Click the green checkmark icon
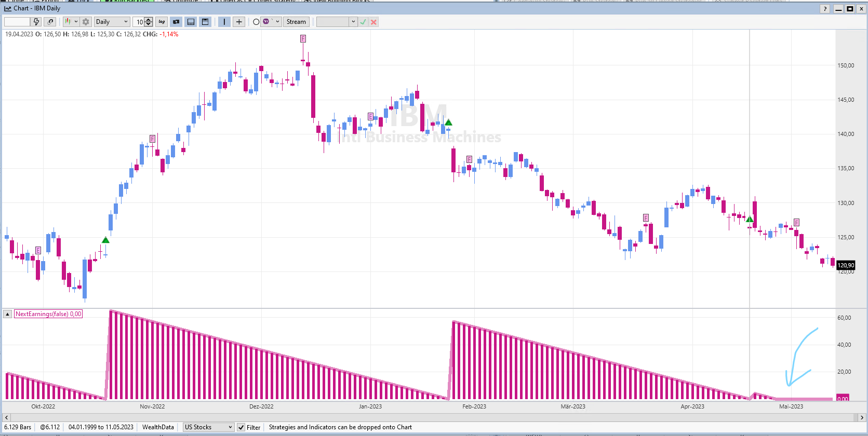 [363, 22]
